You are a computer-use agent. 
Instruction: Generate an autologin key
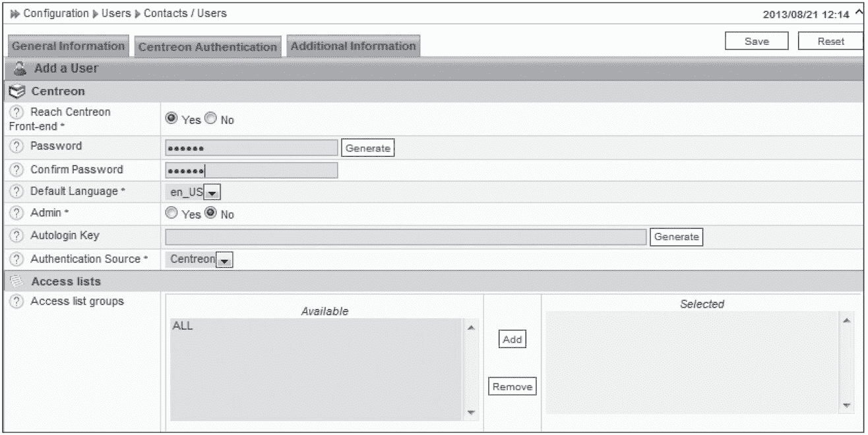[676, 237]
